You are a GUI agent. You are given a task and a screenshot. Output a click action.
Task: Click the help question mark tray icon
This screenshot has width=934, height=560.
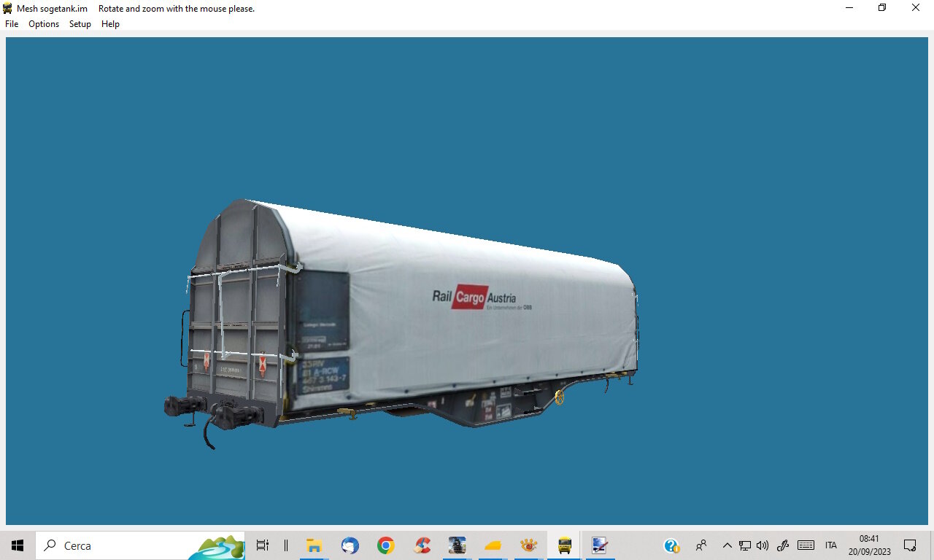point(671,545)
